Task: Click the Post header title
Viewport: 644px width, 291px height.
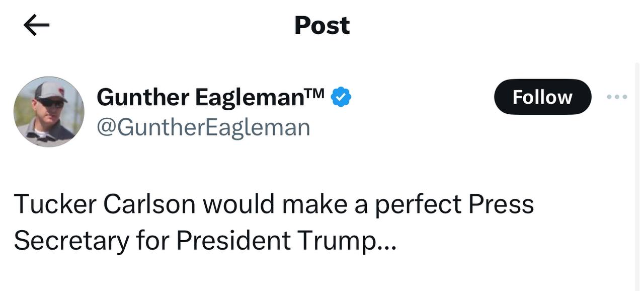Action: click(322, 25)
